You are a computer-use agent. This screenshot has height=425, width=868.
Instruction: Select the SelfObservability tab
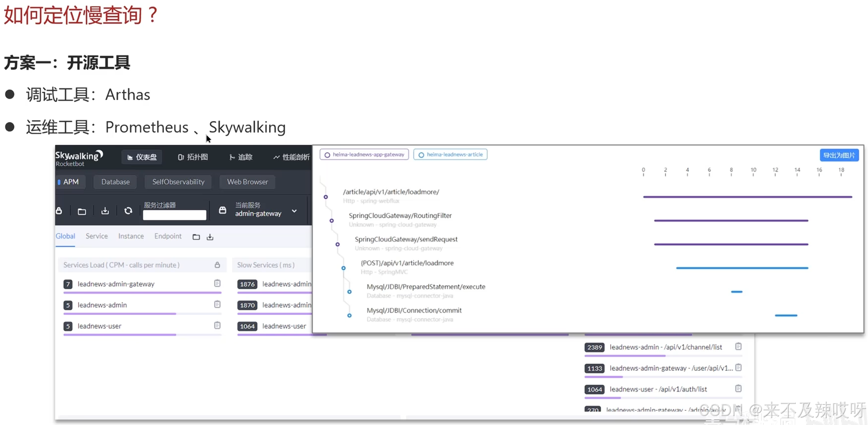tap(178, 182)
